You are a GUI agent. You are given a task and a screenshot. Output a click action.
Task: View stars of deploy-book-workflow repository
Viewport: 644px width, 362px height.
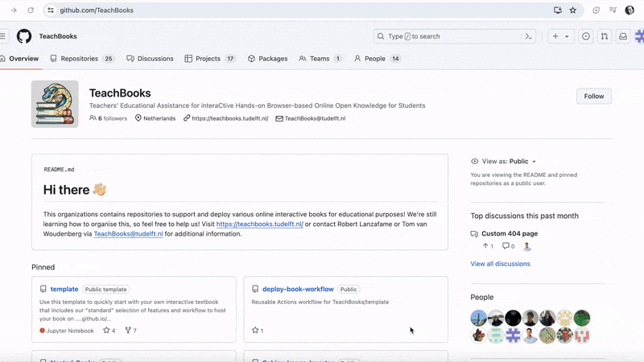(258, 331)
